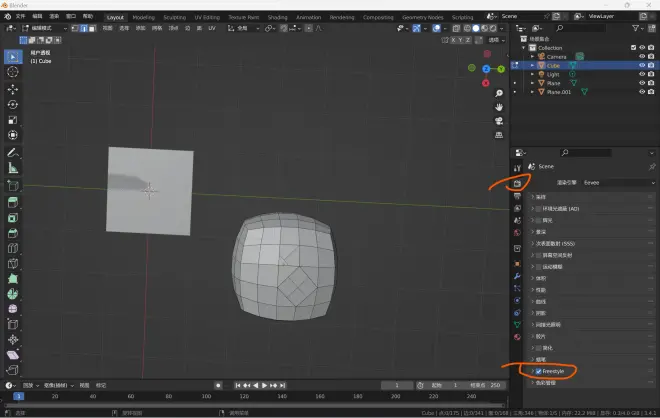Viewport: 660px width, 418px height.
Task: Open the Modifiers wrench properties tab
Action: pos(517,276)
